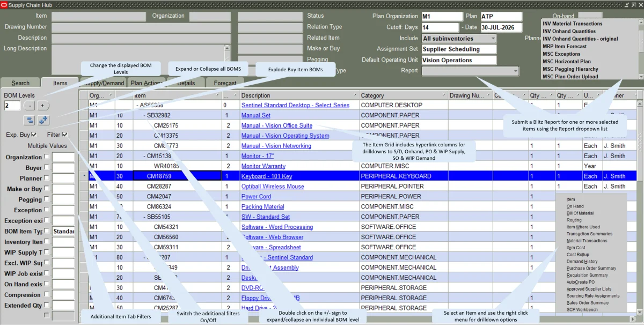Select MRP Item Forecast in report list
The image size is (644, 327).
coord(565,47)
